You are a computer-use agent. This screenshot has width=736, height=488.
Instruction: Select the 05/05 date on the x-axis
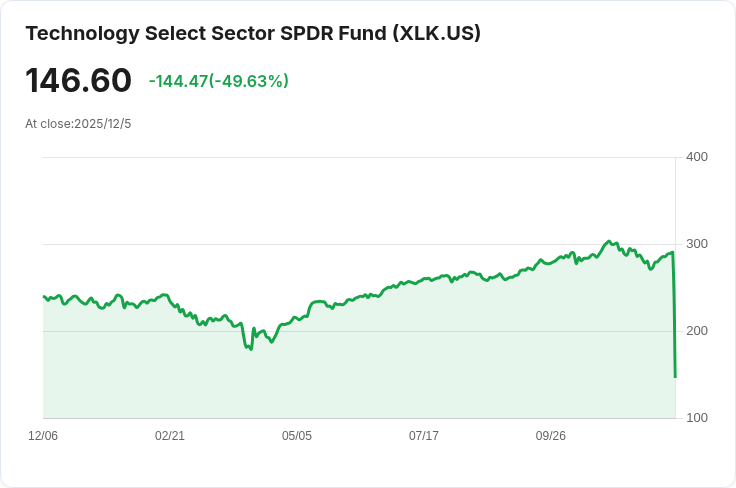click(x=297, y=436)
